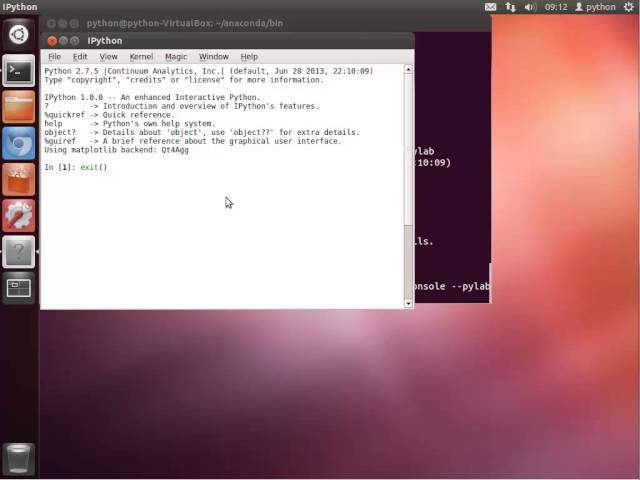The height and width of the screenshot is (480, 640).
Task: Open the Window menu in IPython
Action: [214, 57]
